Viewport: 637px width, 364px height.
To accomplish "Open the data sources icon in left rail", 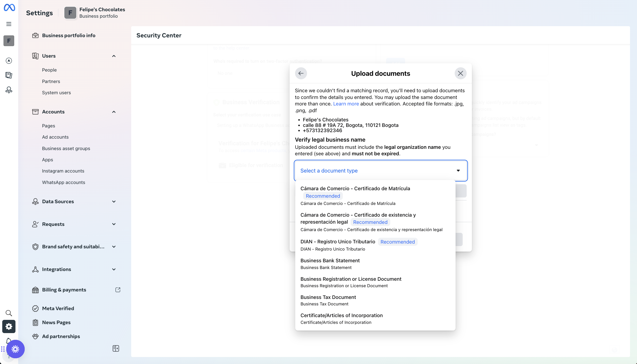I will pyautogui.click(x=9, y=90).
